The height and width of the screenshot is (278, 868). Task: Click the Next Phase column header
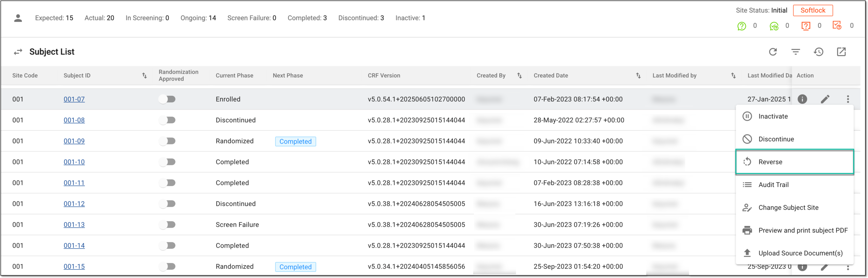(288, 76)
